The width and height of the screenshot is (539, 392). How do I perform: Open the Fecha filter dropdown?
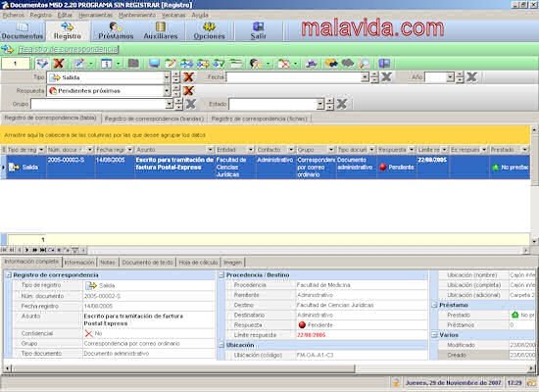click(x=366, y=77)
